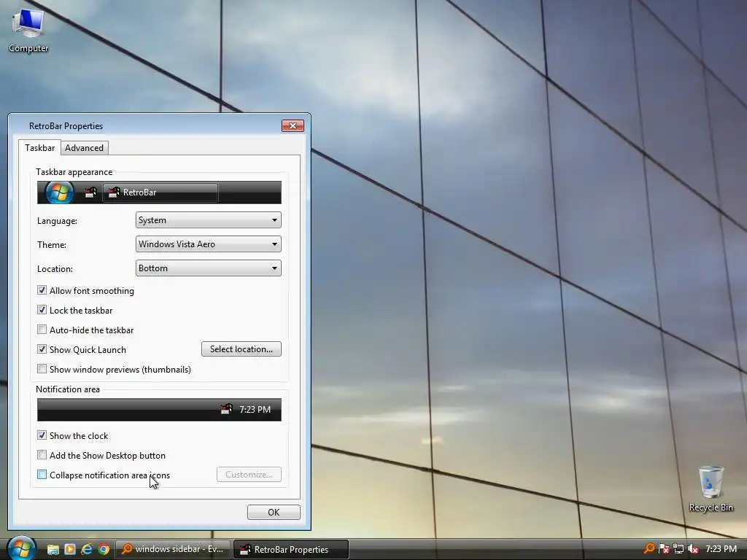Click the 7:23 PM clock in the notification preview

[255, 410]
